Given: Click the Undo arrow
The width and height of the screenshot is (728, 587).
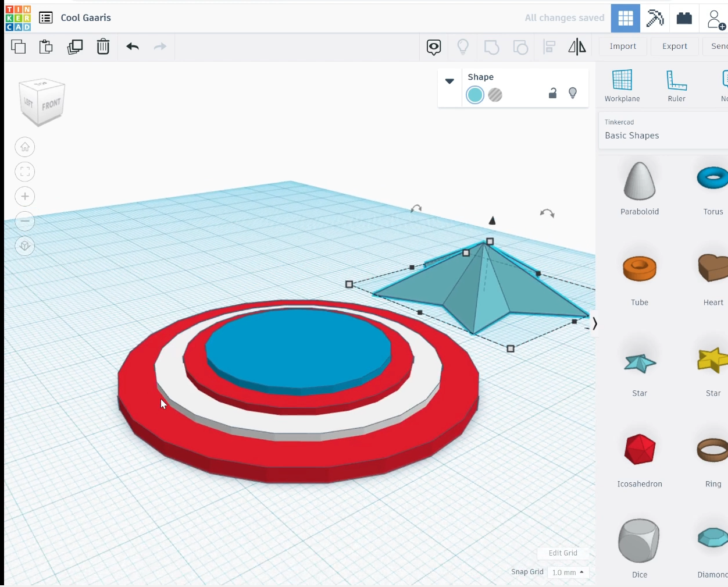Looking at the screenshot, I should [133, 47].
